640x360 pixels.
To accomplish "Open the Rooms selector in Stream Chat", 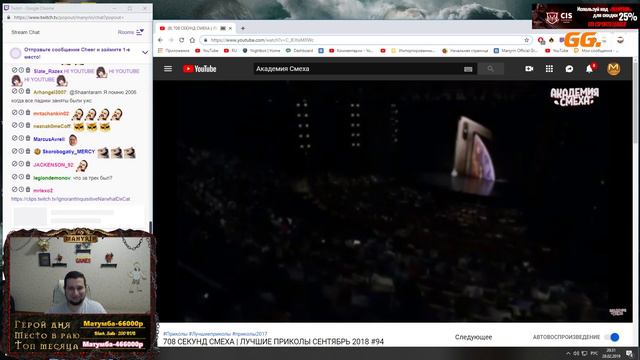I will click(131, 32).
